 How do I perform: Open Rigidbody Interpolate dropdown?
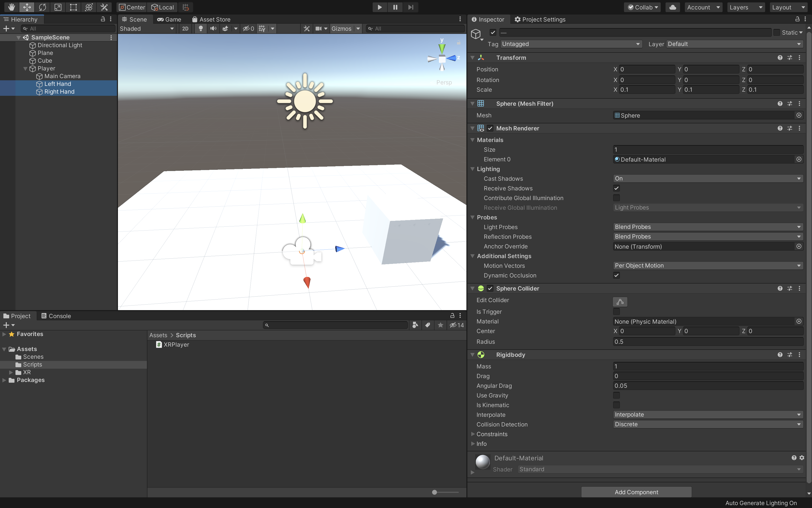(708, 415)
